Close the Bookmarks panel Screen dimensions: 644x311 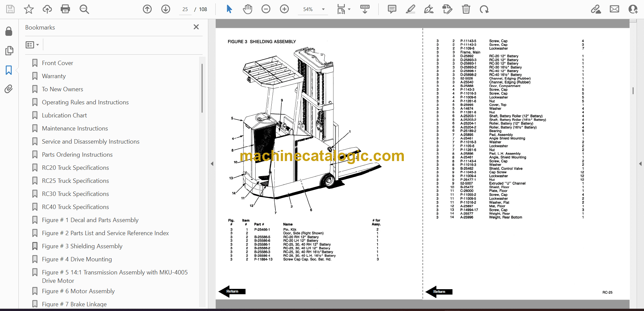tap(196, 27)
